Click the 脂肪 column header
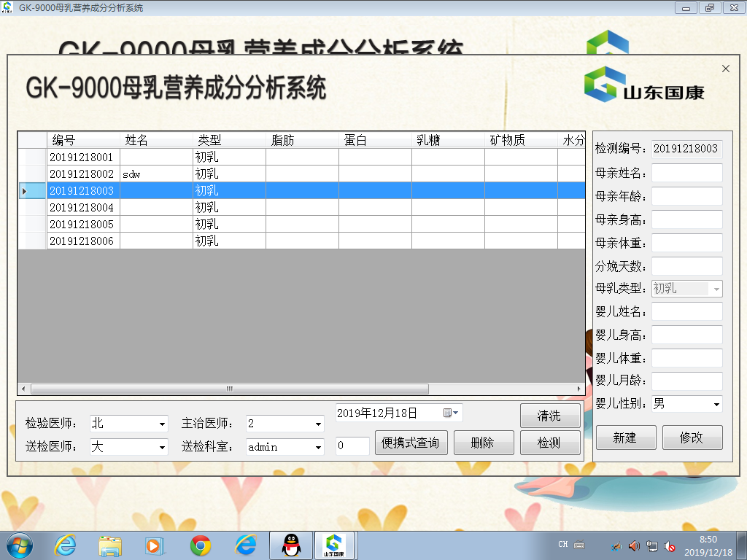This screenshot has width=747, height=560. pos(302,140)
